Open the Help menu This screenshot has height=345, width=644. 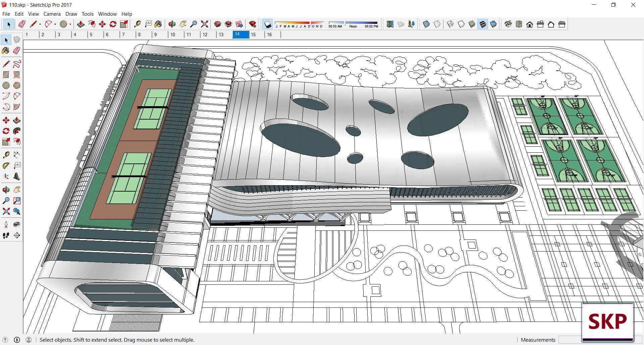(126, 14)
